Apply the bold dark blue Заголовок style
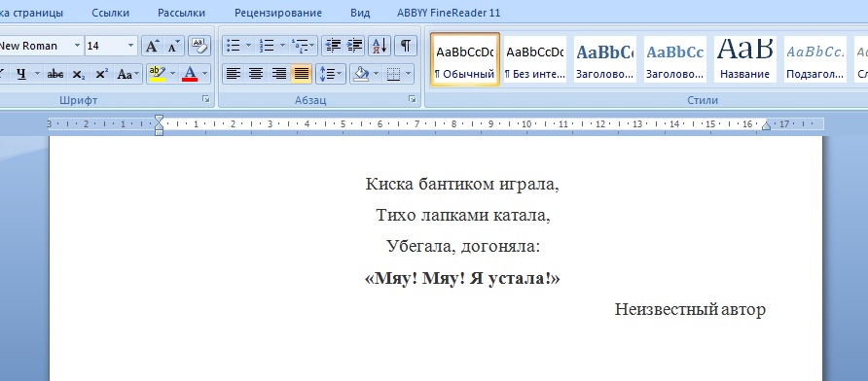The image size is (868, 381). tap(604, 59)
